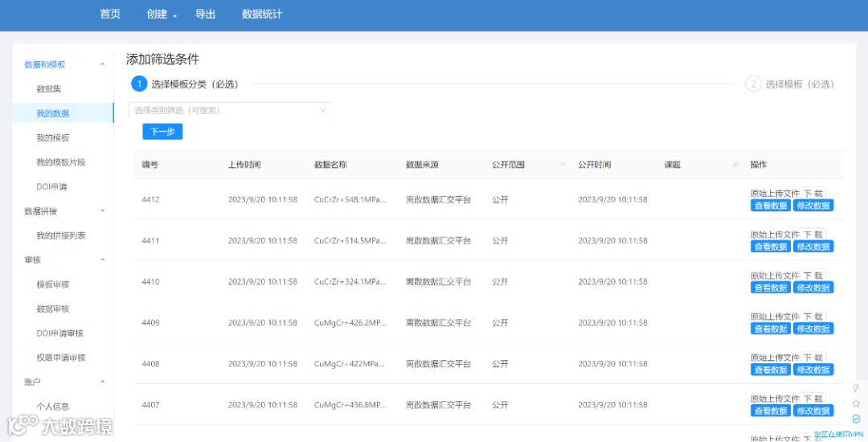The image size is (868, 442).
Task: Open the 选择类别筛选 dropdown field
Action: point(231,110)
